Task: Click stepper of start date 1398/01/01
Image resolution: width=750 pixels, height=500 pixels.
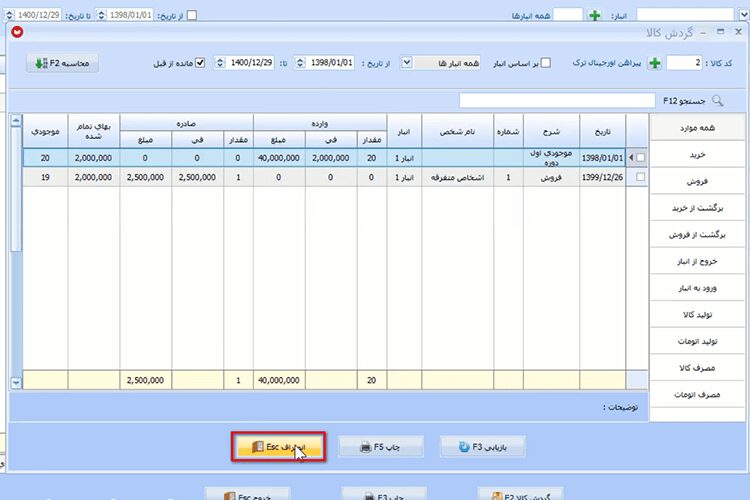Action: click(x=300, y=63)
